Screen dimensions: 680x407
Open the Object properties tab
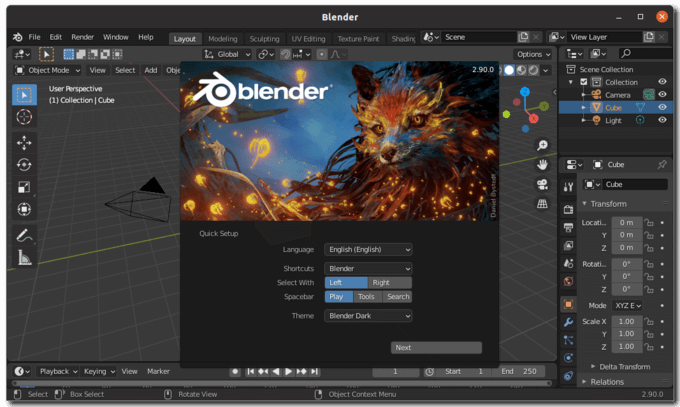pos(568,305)
